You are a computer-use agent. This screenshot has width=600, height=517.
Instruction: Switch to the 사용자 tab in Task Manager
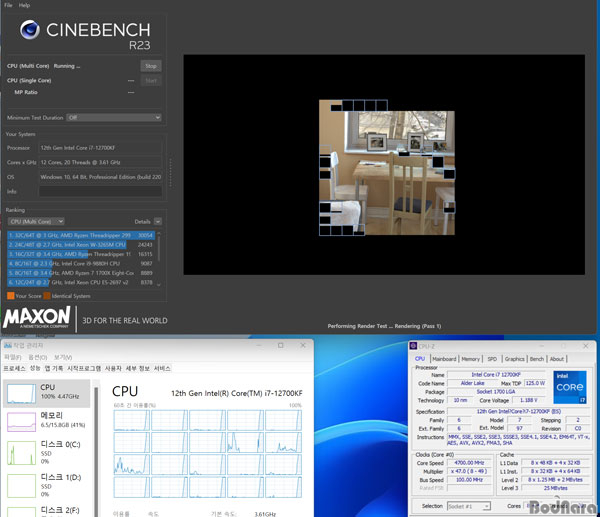click(113, 368)
